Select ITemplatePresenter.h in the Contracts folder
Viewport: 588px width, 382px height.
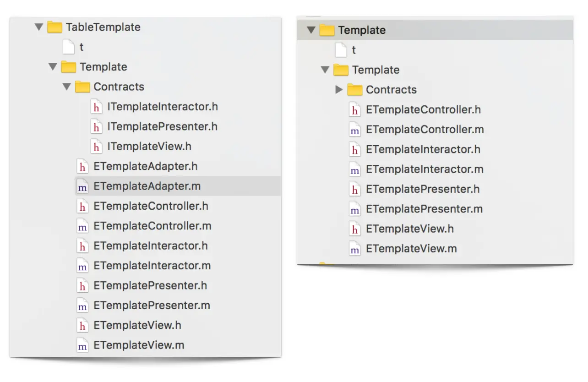click(162, 127)
